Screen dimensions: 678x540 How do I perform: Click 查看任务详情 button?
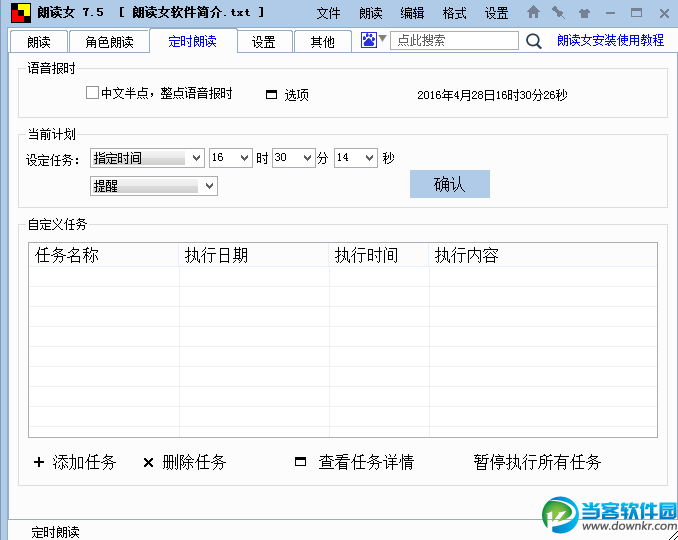(x=366, y=462)
